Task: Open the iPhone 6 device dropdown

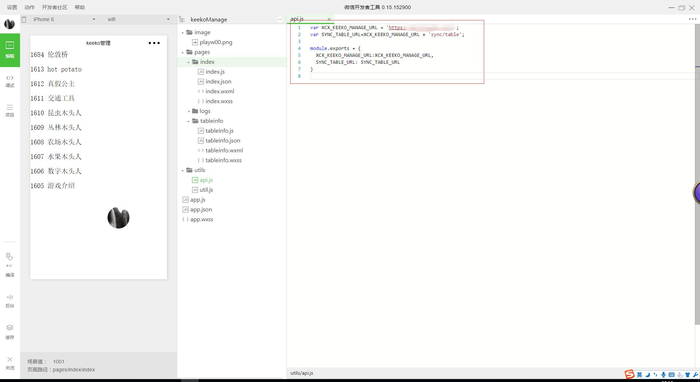Action: click(63, 19)
